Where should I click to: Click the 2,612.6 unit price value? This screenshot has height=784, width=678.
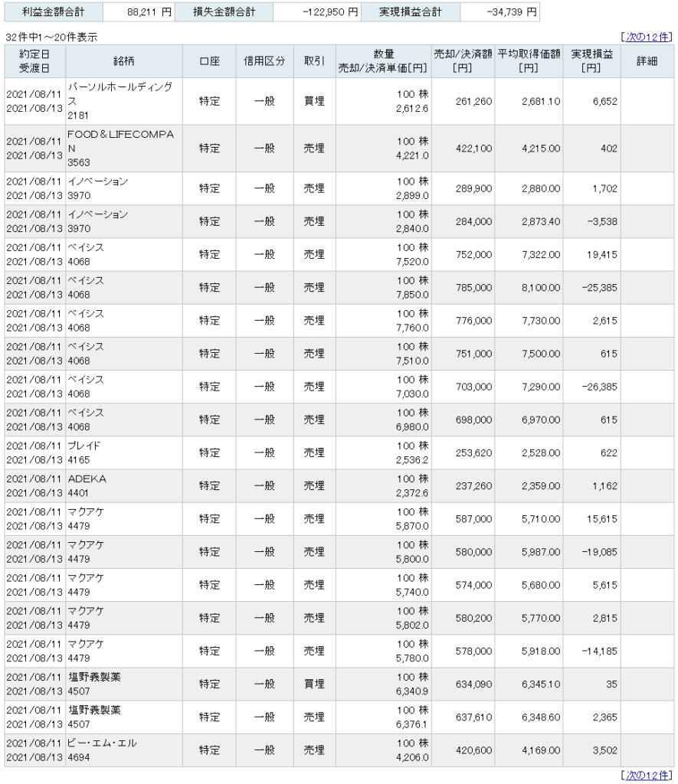pos(412,109)
